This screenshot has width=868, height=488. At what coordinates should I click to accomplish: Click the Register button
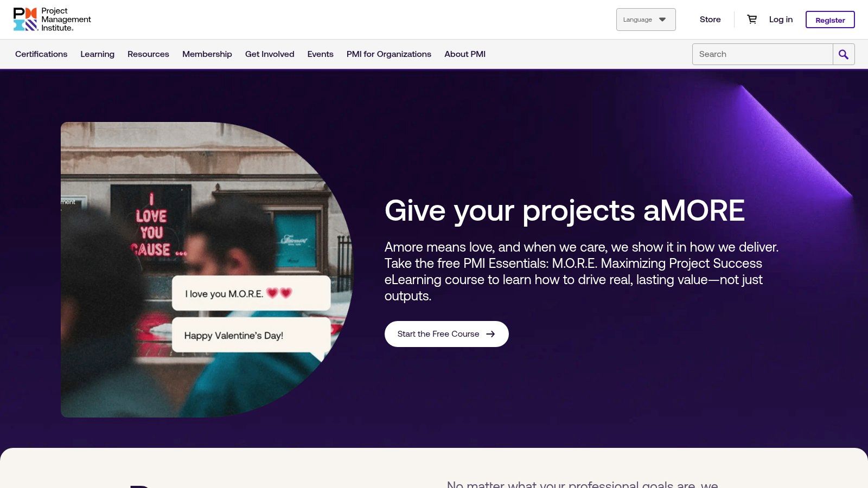tap(830, 20)
